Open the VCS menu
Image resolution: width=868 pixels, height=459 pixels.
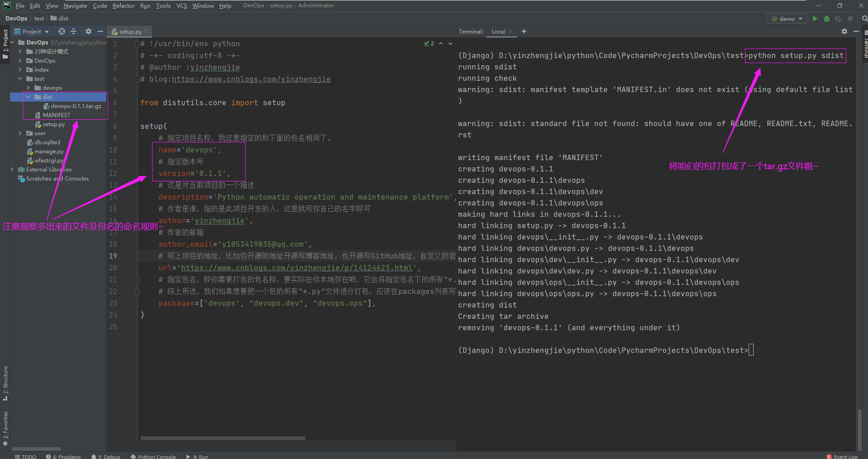(181, 5)
